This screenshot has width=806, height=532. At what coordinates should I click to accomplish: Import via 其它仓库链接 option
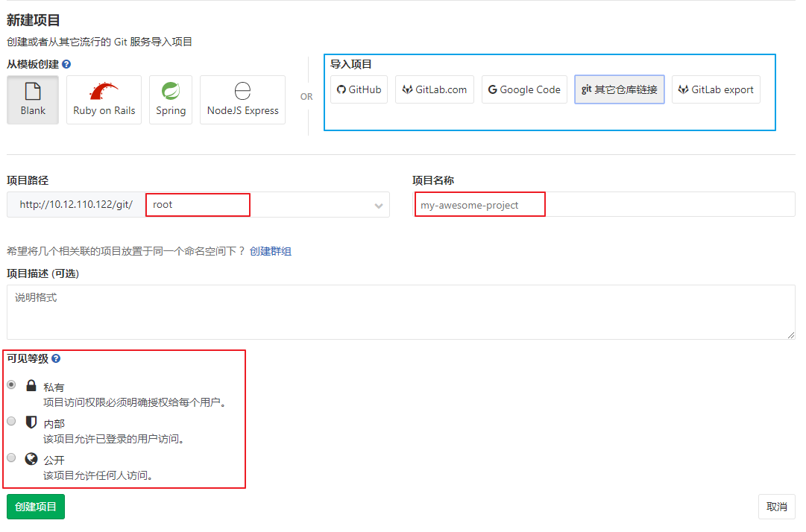[619, 89]
